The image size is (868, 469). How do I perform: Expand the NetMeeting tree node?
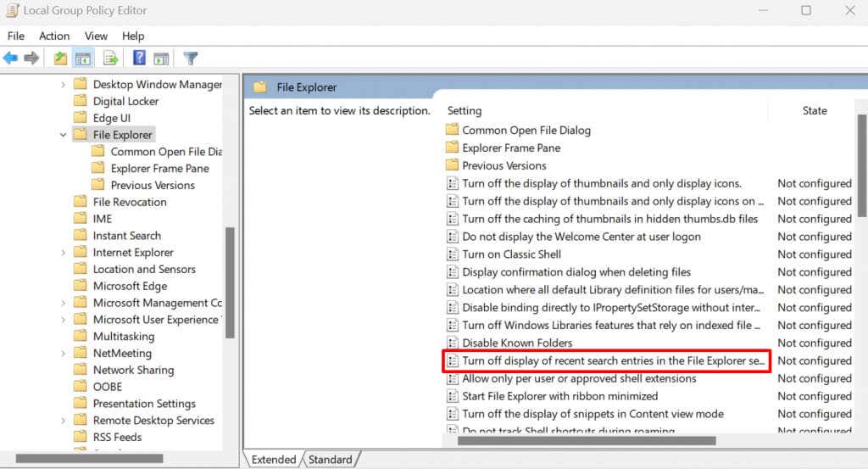(63, 354)
